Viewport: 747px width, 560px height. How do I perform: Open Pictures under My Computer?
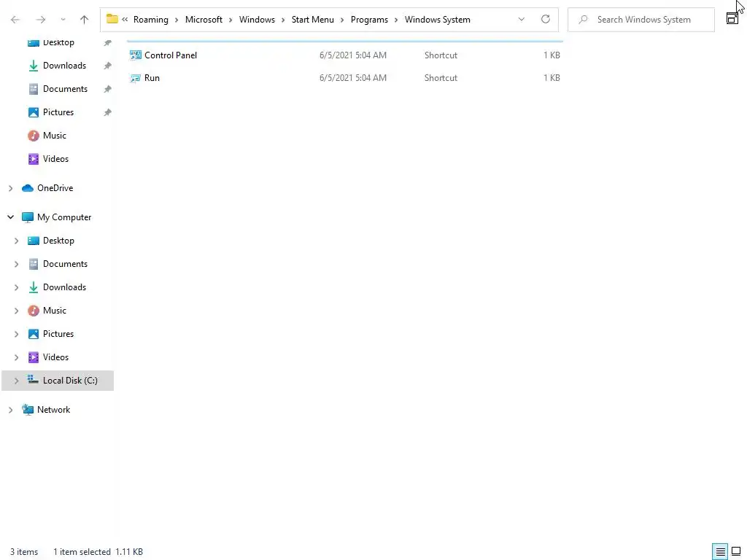click(58, 334)
